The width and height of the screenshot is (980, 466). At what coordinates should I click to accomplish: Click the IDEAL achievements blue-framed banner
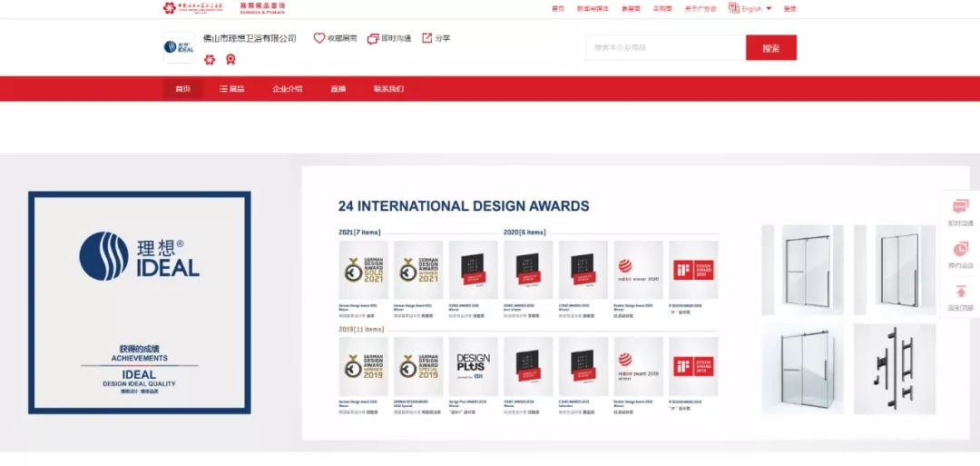coord(140,302)
